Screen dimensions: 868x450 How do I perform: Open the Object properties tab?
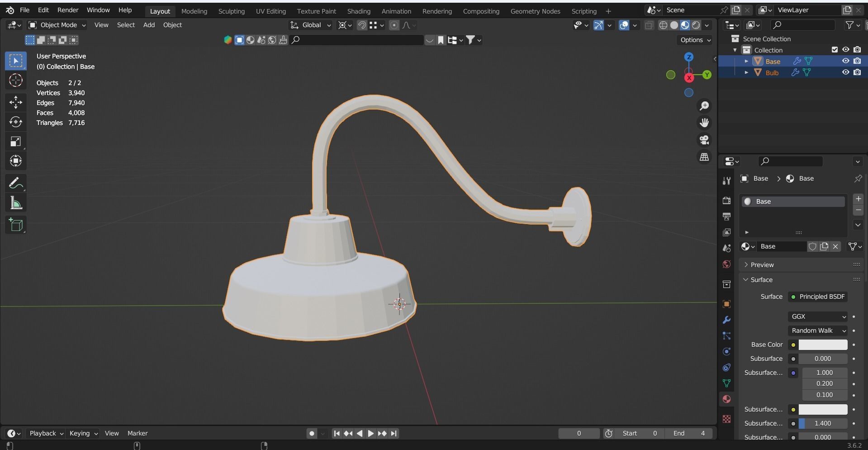click(726, 304)
